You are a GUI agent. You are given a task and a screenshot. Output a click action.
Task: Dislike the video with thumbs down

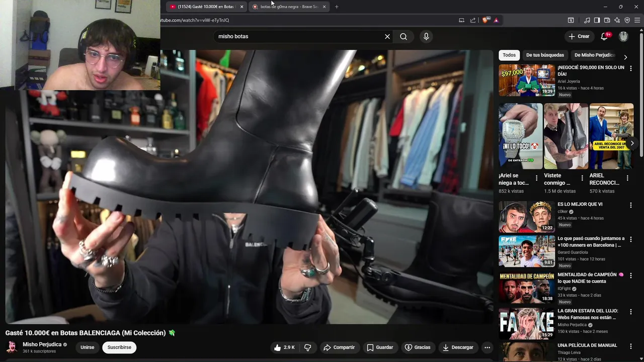coord(308,347)
